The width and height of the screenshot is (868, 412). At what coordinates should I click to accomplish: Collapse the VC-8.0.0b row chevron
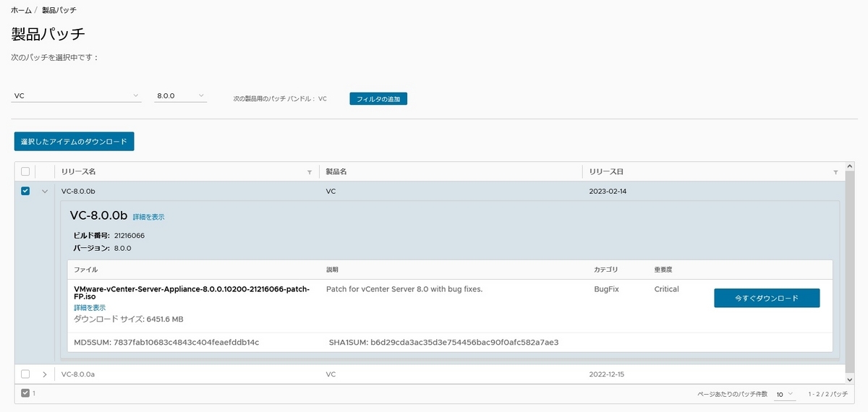pos(45,191)
